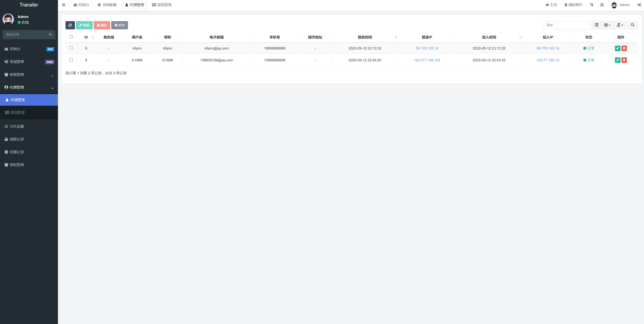
Task: Switch to the 提现管理 top tab
Action: [162, 5]
